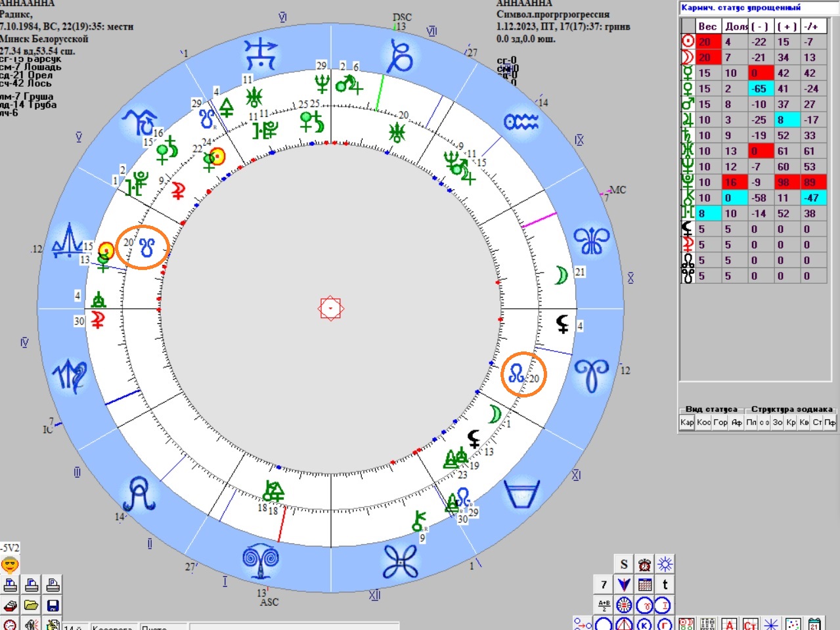Click the blue starburst icon
840x630 pixels.
pos(665,564)
